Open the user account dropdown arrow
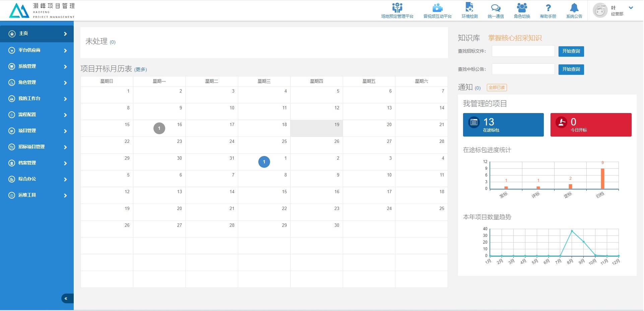The image size is (644, 311). [x=631, y=8]
